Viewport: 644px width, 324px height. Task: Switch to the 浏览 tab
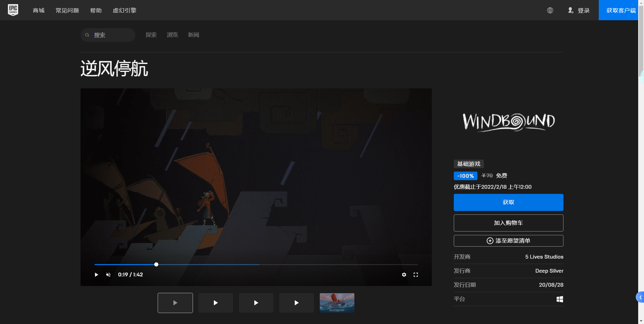coord(172,35)
